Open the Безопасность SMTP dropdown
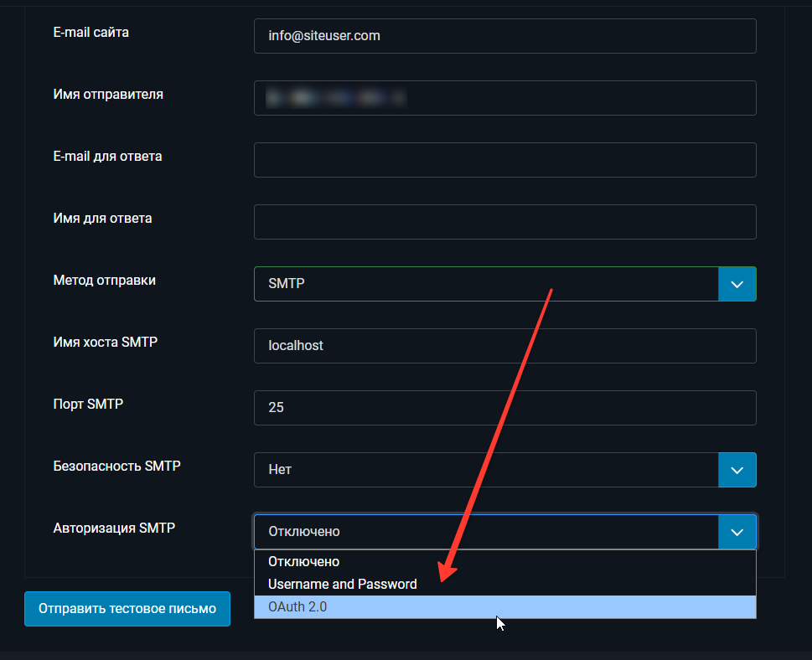This screenshot has width=812, height=660. (x=505, y=470)
